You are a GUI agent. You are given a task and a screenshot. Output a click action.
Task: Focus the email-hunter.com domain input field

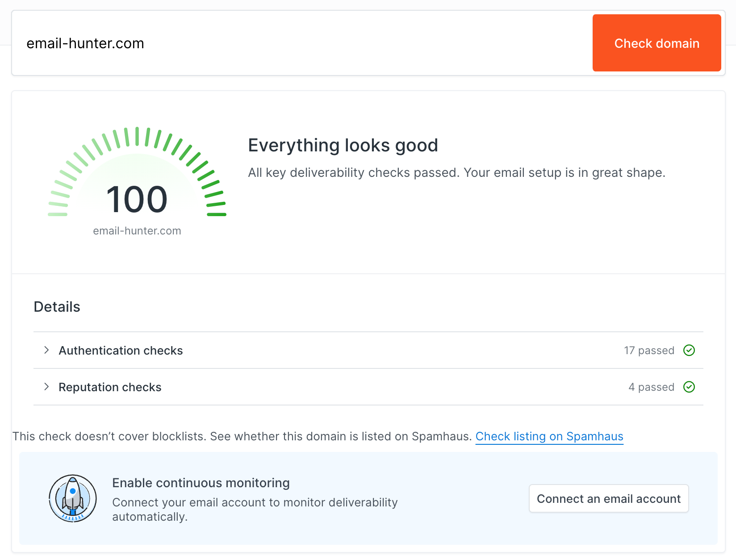302,43
